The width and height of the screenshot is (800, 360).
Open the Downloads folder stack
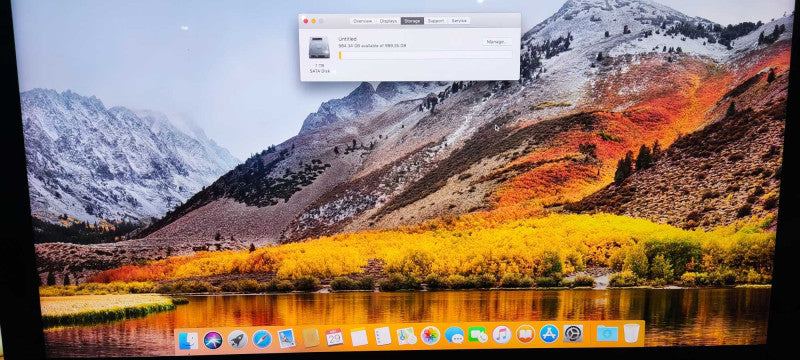pyautogui.click(x=607, y=333)
